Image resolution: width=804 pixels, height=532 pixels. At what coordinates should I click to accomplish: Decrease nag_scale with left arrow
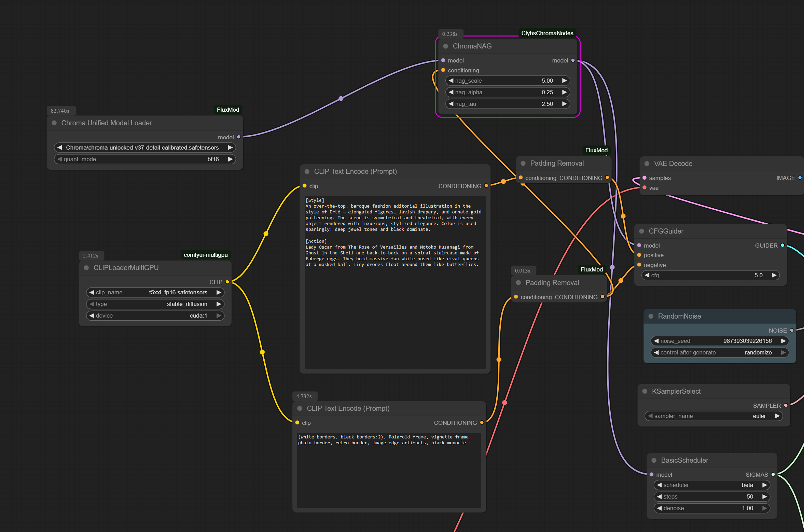click(451, 81)
